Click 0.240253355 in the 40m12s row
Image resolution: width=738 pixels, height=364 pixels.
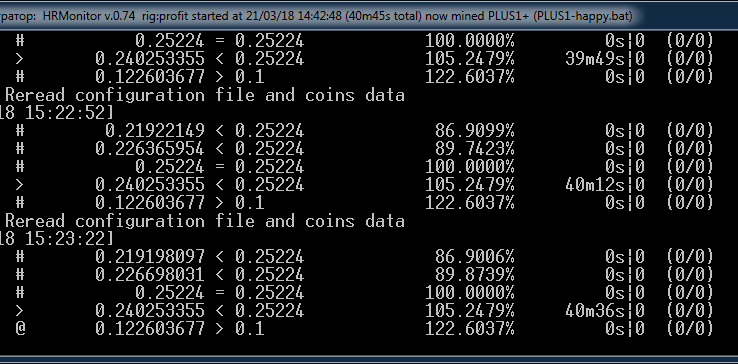(150, 185)
